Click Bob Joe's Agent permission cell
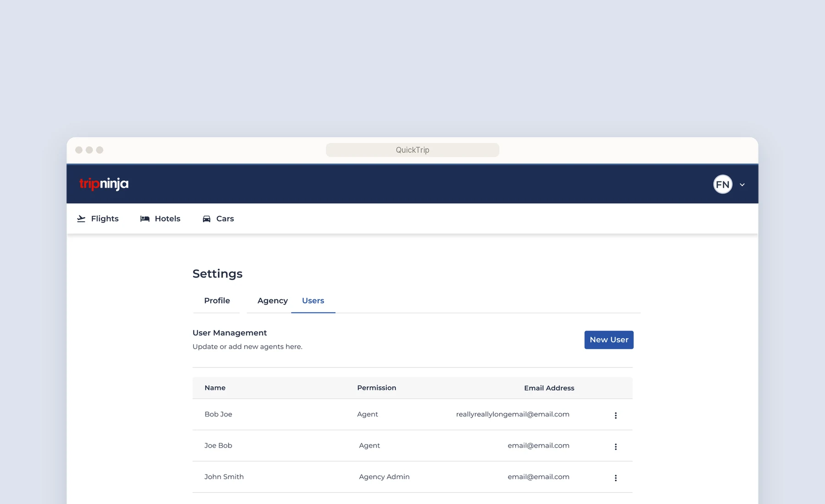825x504 pixels. pyautogui.click(x=368, y=414)
